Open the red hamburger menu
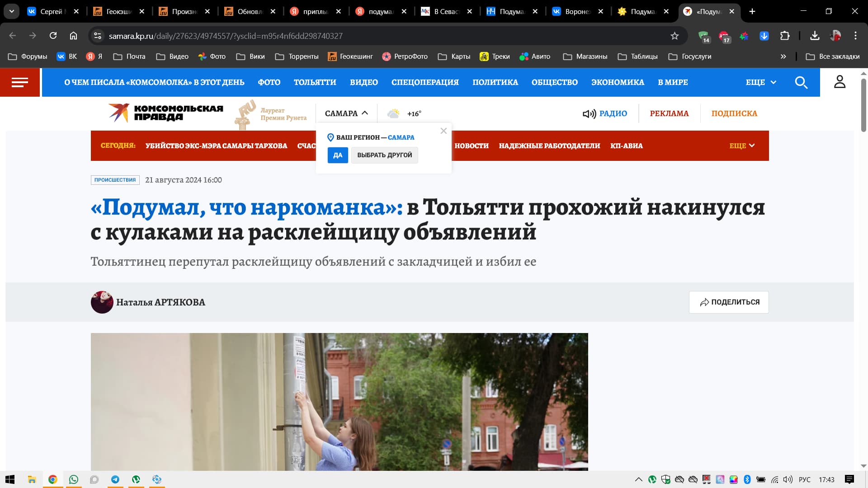The image size is (868, 488). [x=20, y=82]
